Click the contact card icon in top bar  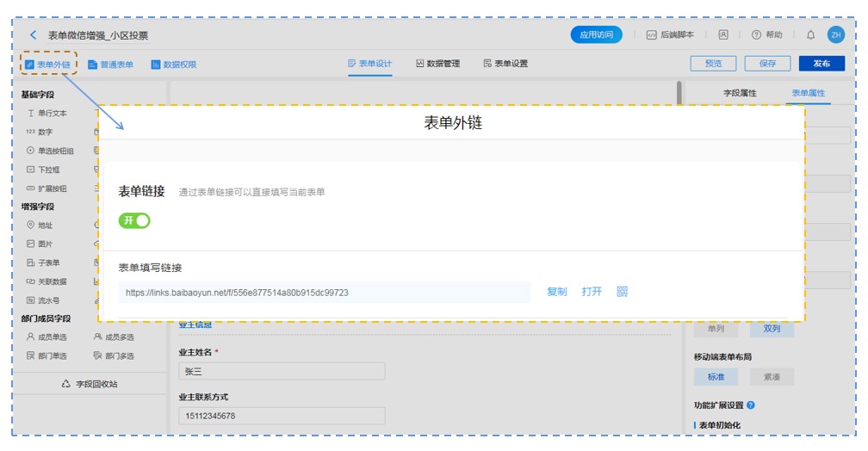[723, 35]
